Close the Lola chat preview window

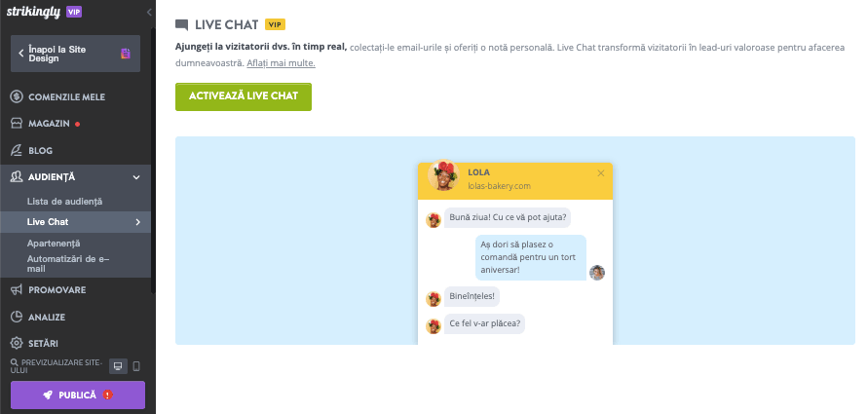[600, 172]
